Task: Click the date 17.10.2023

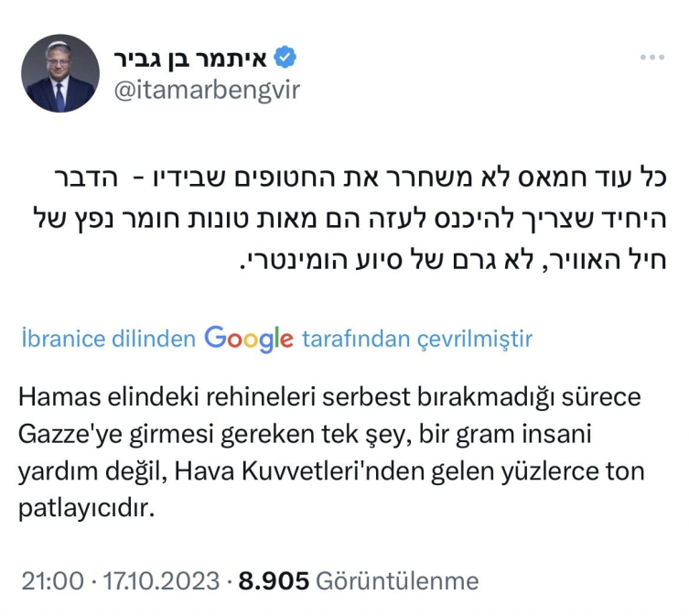Action: coord(162,580)
